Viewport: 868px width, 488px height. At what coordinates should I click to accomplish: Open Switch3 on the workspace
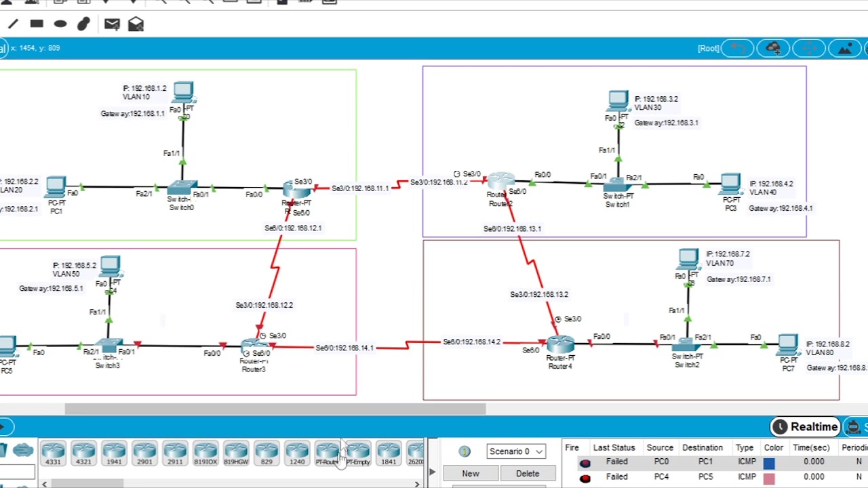(109, 346)
